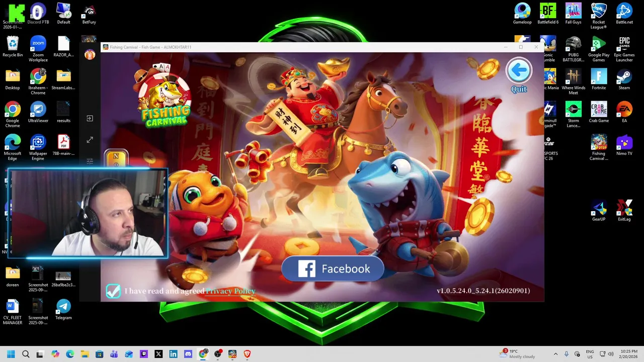The image size is (644, 362).
Task: Select the Zoom Workplace desktop icon
Action: coord(38,49)
